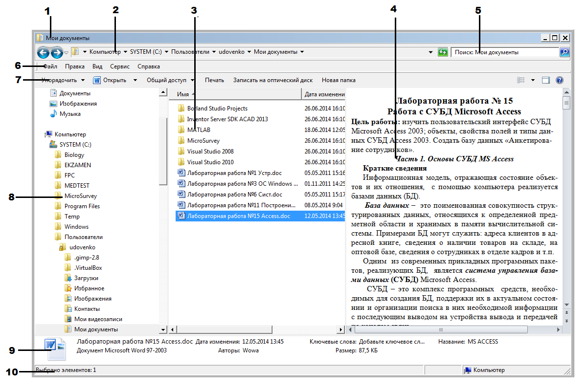Open the Сервис menu
The image size is (588, 392).
click(120, 66)
